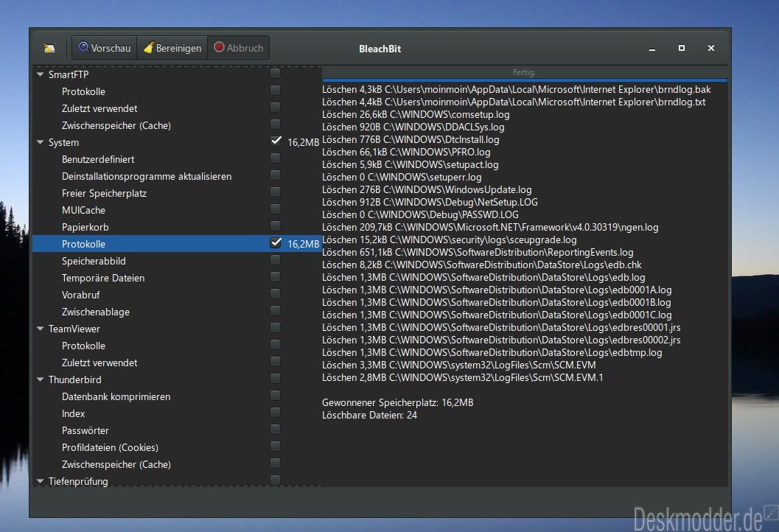Image resolution: width=779 pixels, height=532 pixels.
Task: Click the 16,2MB size beside System
Action: click(303, 142)
